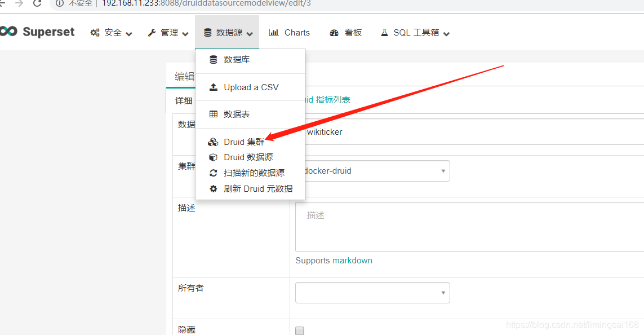The image size is (644, 335).
Task: Click the Superset infinity logo
Action: (x=8, y=31)
